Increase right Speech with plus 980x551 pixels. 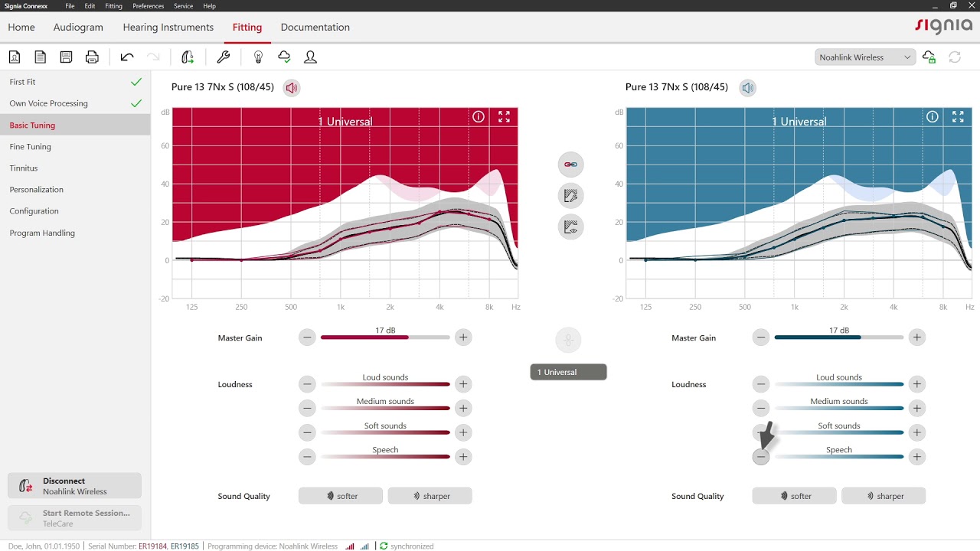pyautogui.click(x=916, y=457)
